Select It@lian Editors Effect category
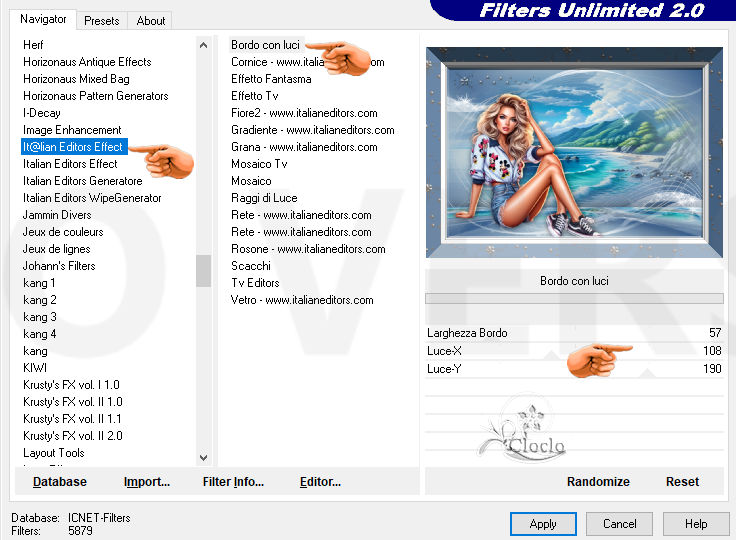Image resolution: width=736 pixels, height=540 pixels. [x=73, y=147]
